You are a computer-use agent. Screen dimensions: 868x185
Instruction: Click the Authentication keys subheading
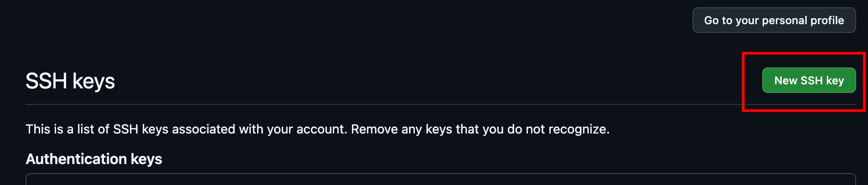[x=94, y=159]
